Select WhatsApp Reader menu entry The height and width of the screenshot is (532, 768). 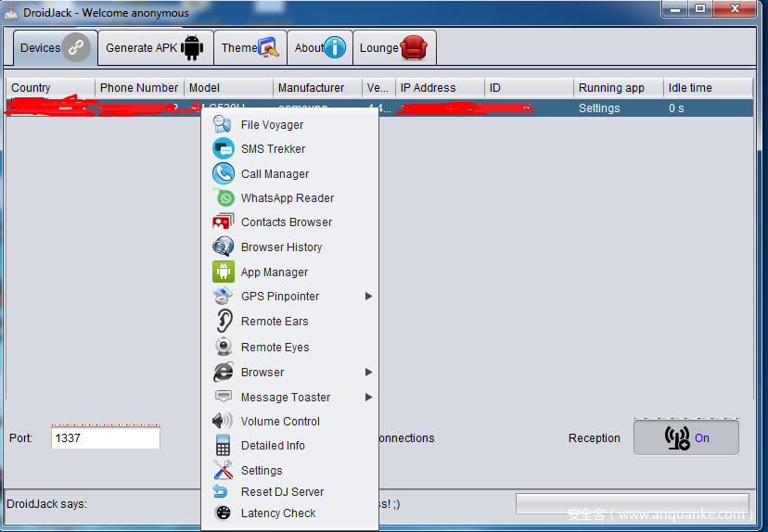coord(290,197)
